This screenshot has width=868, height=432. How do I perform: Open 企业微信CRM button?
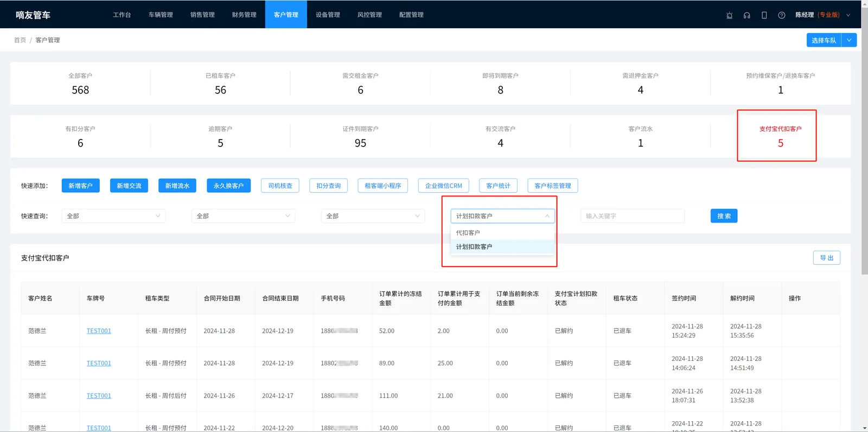coord(444,186)
